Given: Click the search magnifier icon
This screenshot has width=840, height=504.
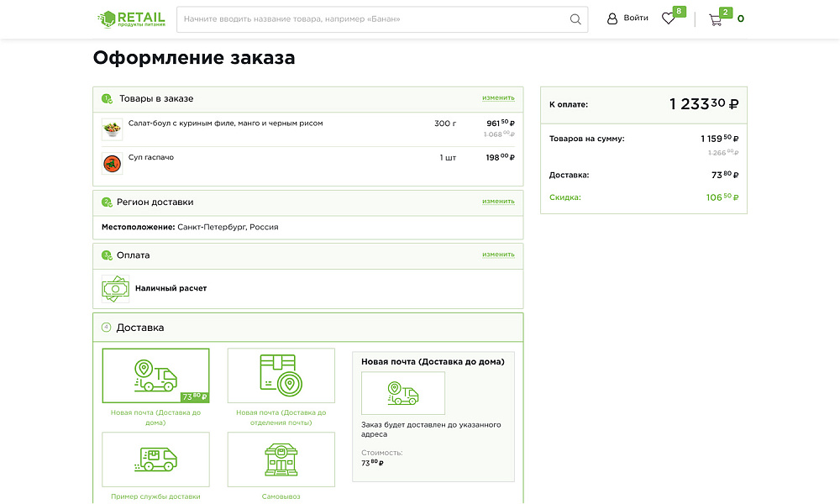Looking at the screenshot, I should pos(575,18).
